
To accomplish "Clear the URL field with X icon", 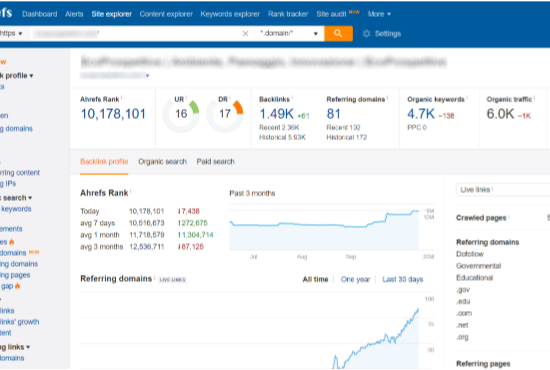I will pyautogui.click(x=246, y=33).
